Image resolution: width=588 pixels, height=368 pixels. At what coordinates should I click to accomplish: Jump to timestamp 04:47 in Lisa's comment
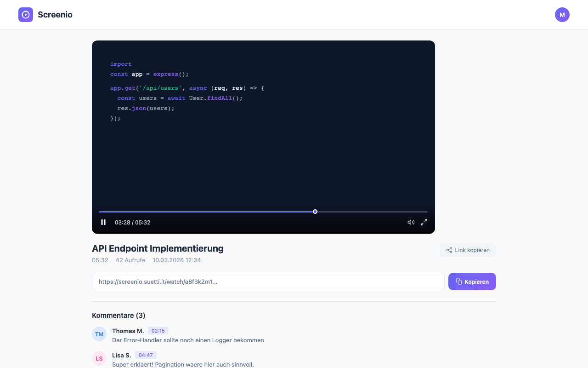coord(146,355)
